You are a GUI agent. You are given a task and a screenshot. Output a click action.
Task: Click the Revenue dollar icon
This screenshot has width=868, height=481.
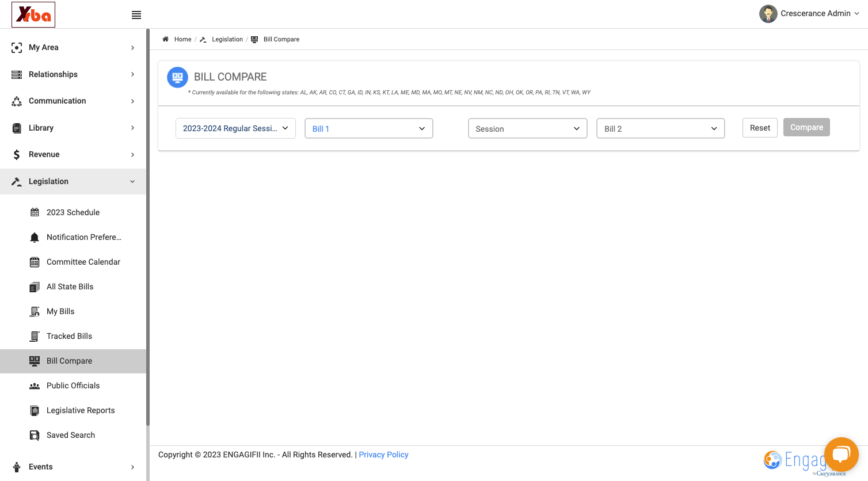17,155
